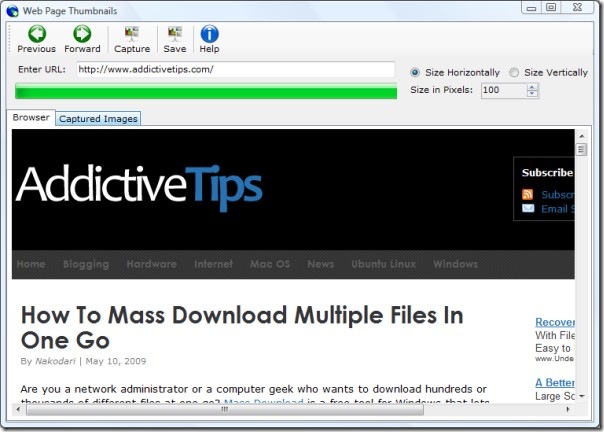Switch to the Browser tab
Image resolution: width=604 pixels, height=432 pixels.
click(31, 117)
